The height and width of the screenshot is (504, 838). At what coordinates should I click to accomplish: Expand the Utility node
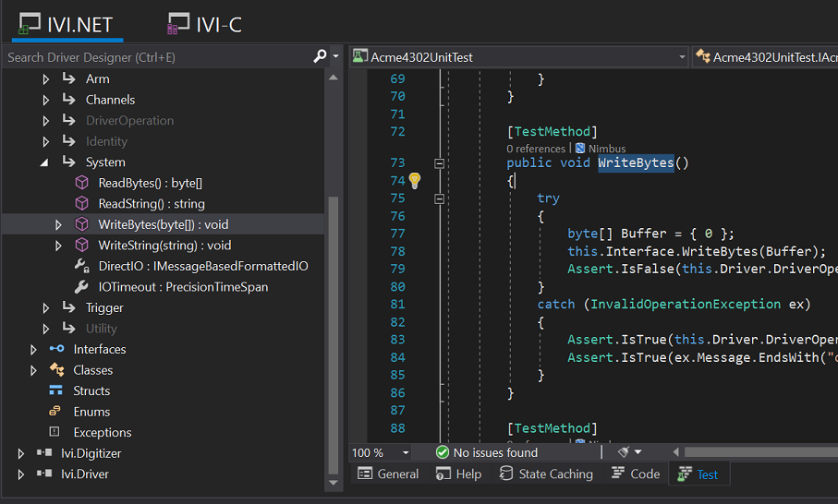coord(46,329)
